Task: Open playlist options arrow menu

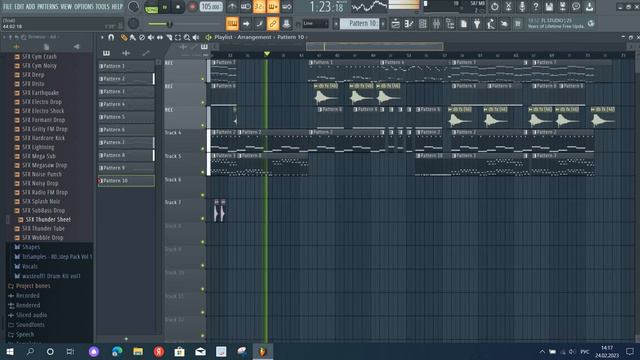Action: [102, 37]
